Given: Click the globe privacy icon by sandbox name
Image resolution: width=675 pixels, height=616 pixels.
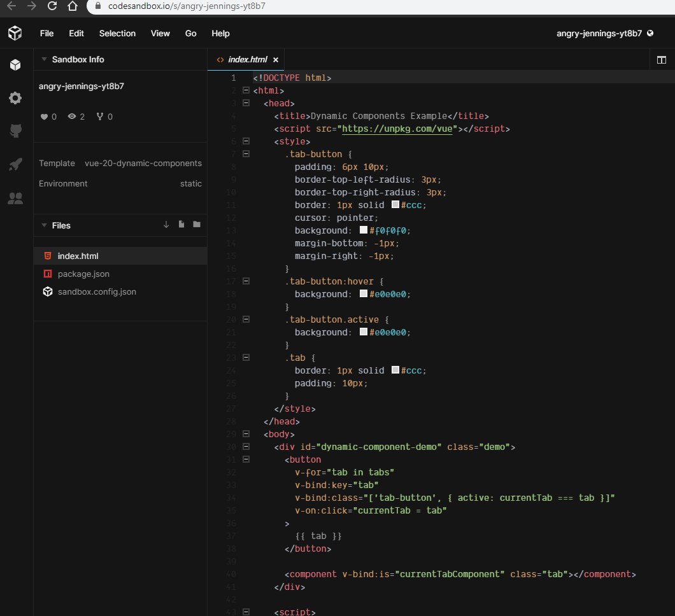Looking at the screenshot, I should pos(650,33).
